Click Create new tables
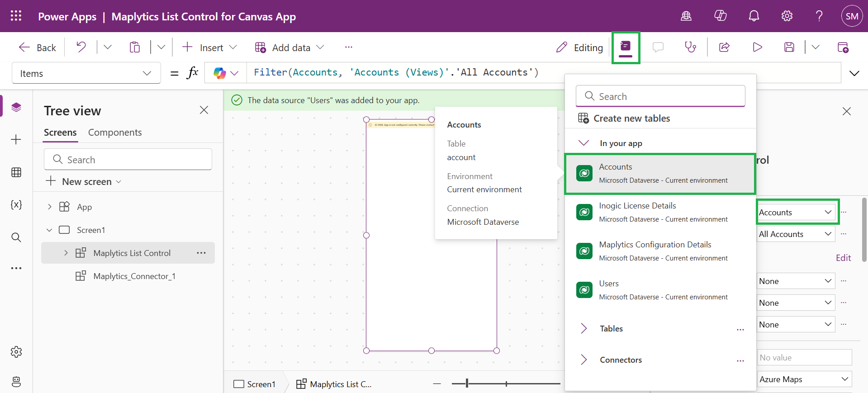The height and width of the screenshot is (393, 868). [x=624, y=118]
